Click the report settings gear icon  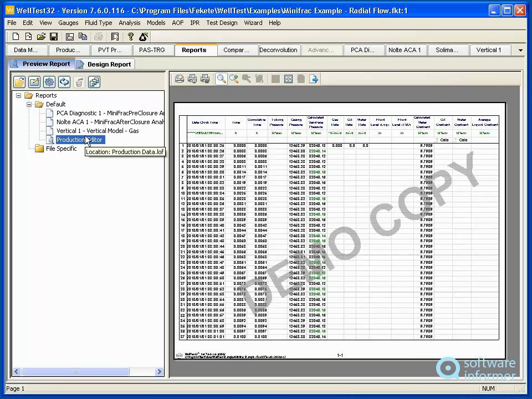pos(49,82)
